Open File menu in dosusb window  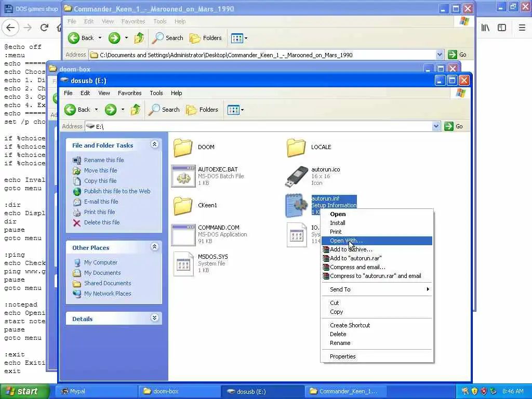68,93
